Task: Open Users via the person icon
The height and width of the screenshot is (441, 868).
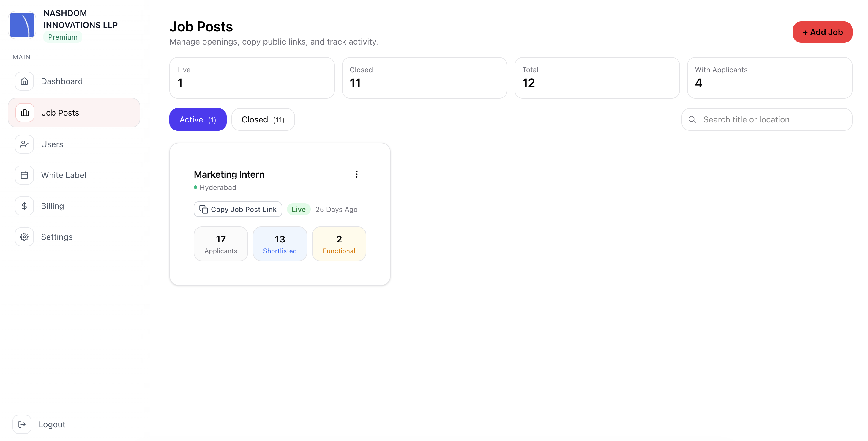Action: [x=24, y=144]
